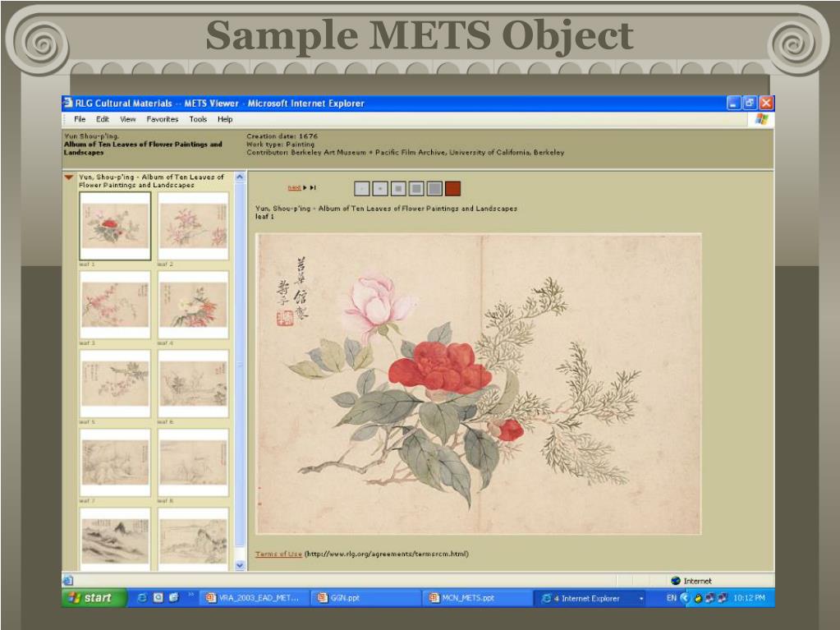Open the Help menu
840x630 pixels.
point(225,119)
